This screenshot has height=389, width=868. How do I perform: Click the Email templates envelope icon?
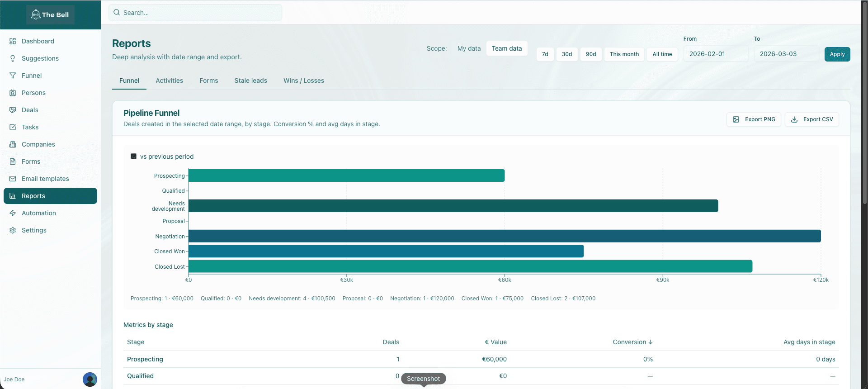13,179
